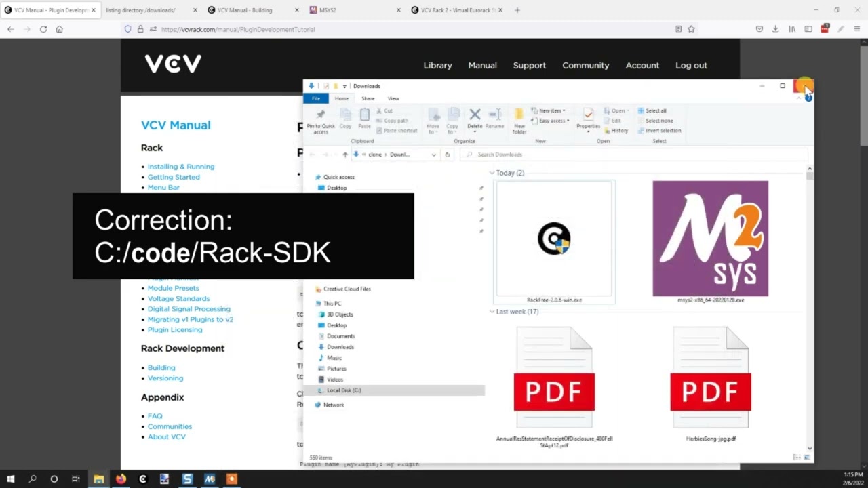Go up one folder level in Explorer
868x488 pixels.
345,155
